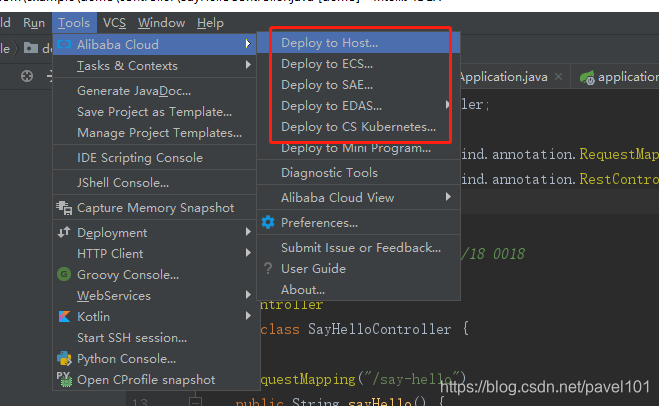Expand the Deploy to EDAS submenu arrow

(448, 105)
